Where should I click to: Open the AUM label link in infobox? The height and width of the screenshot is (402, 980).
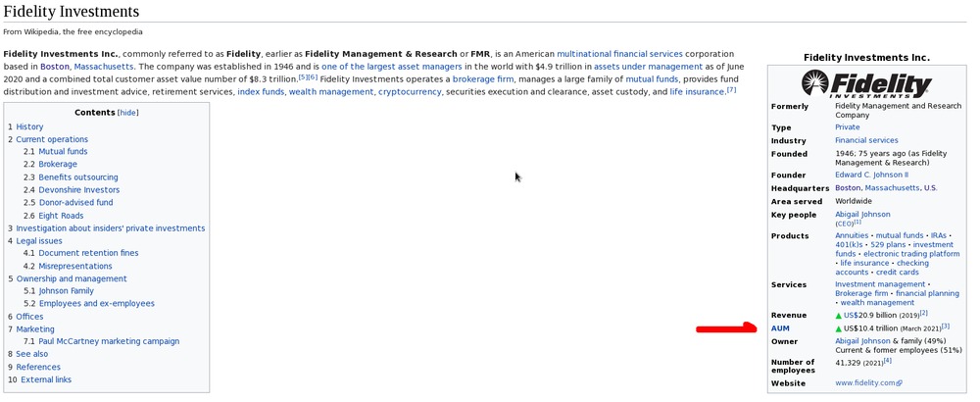[780, 328]
